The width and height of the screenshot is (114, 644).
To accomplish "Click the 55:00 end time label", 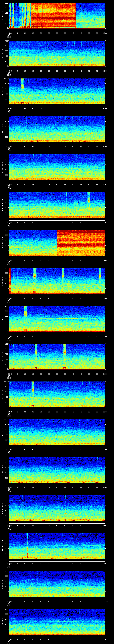I will coord(105,412).
